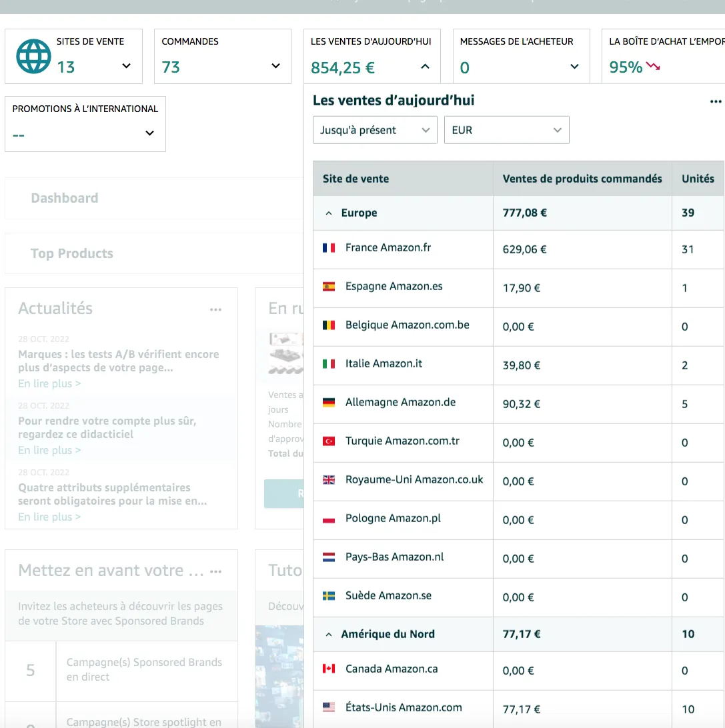This screenshot has height=728, width=725.
Task: Click the Germany flag icon
Action: (x=329, y=403)
